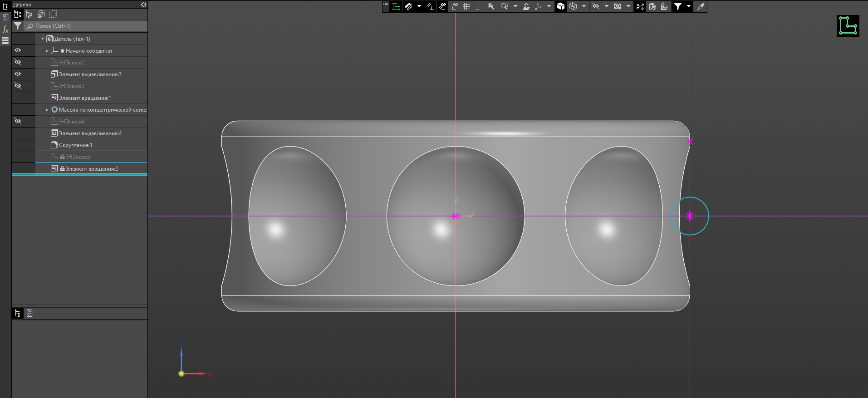Select Эскиз:1 in the tree
Screen dimensions: 868x398
91,63
